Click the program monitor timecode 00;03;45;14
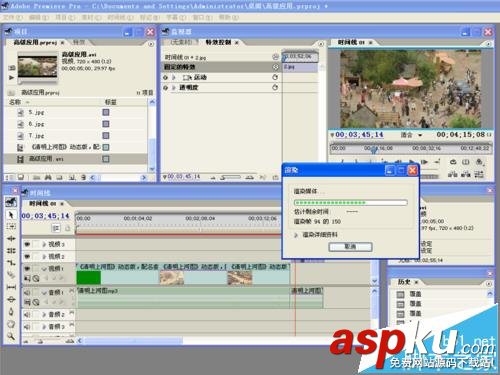This screenshot has height=375, width=500. (359, 135)
